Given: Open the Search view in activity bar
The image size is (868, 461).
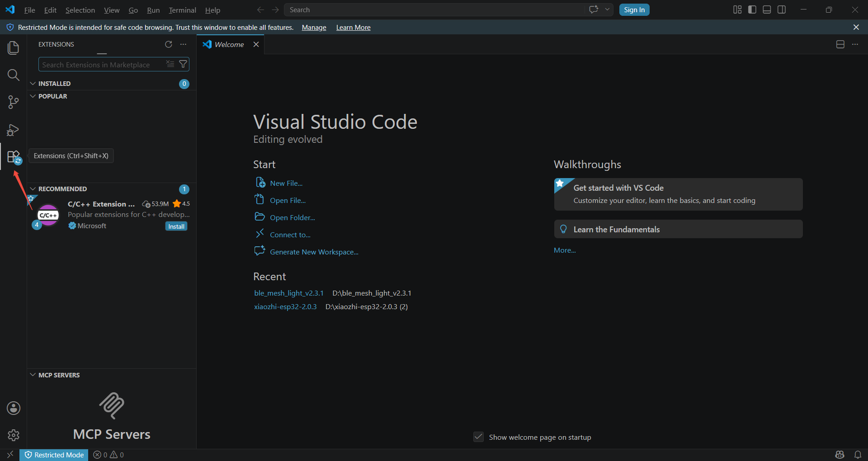Looking at the screenshot, I should (14, 75).
